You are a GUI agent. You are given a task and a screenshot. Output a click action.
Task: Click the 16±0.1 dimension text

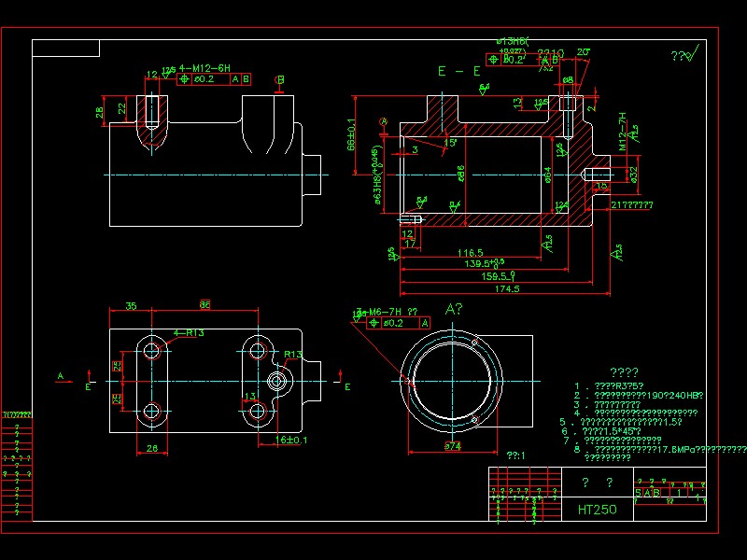(291, 440)
